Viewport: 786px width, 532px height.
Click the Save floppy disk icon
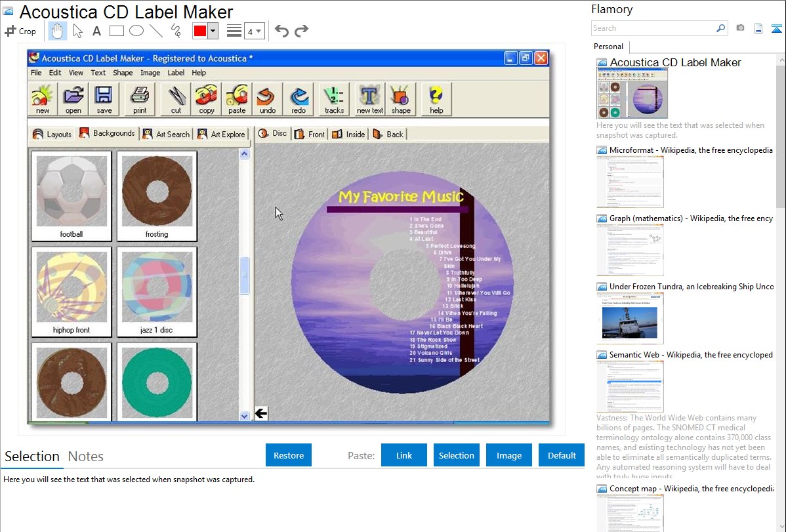(x=104, y=99)
